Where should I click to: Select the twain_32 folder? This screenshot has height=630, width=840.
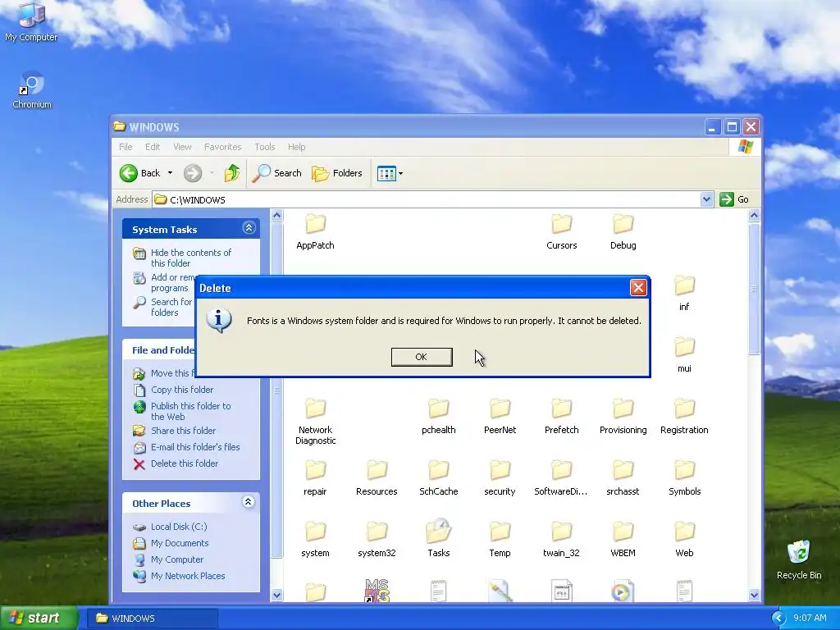tap(561, 540)
